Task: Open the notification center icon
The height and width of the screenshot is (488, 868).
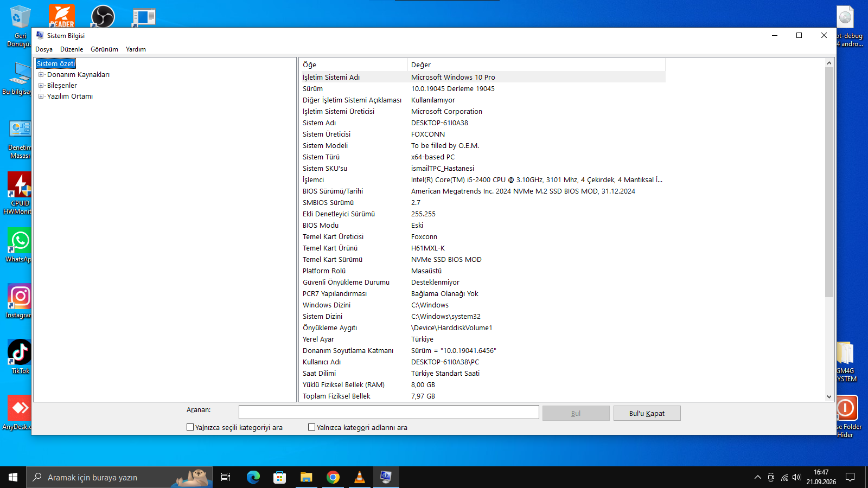Action: click(x=850, y=477)
